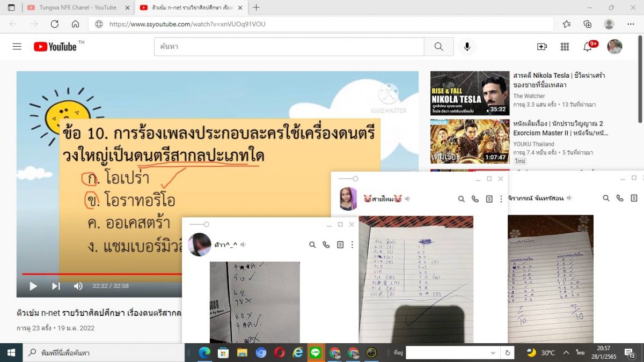Click the YouTube voice search microphone

[x=467, y=47]
